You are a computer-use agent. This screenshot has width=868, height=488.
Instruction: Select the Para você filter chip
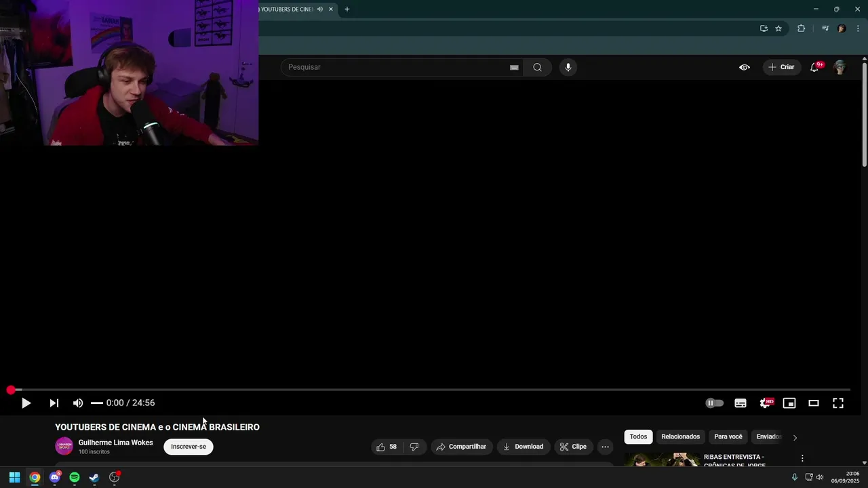[728, 437]
